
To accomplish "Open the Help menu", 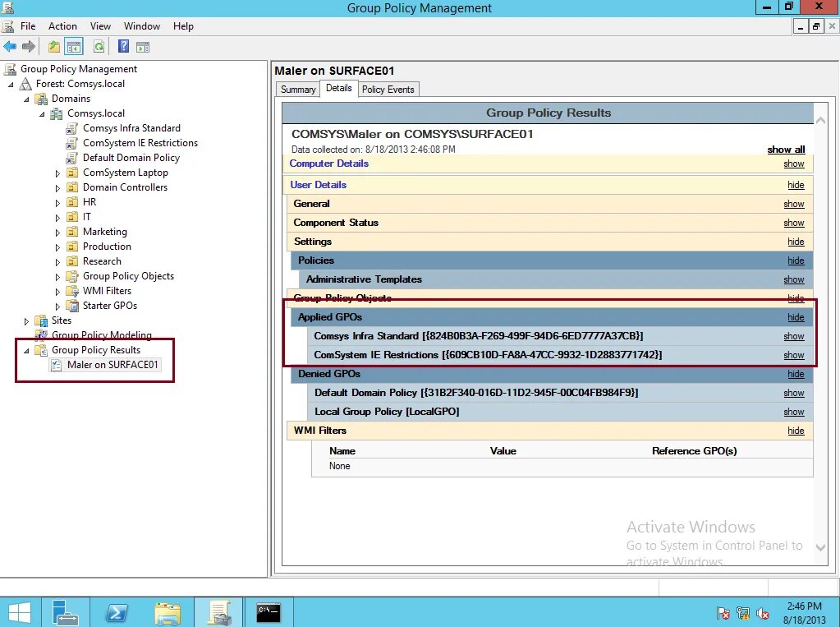I will [x=183, y=26].
